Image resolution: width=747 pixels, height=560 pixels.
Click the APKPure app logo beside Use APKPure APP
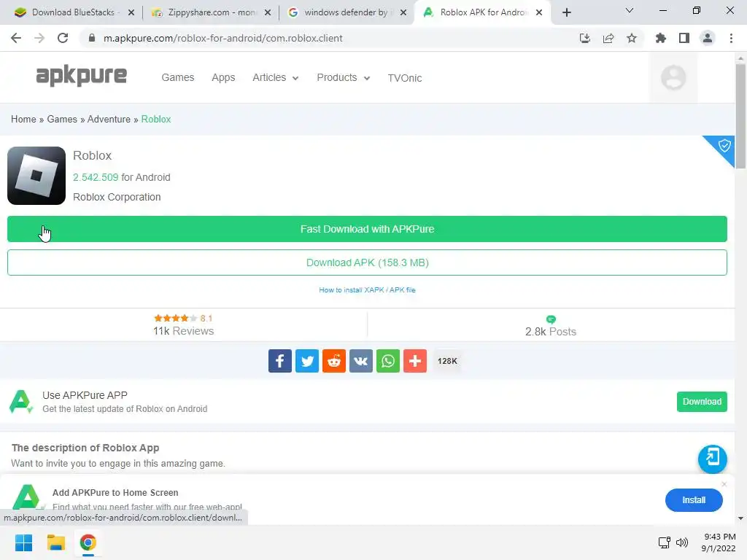[21, 402]
